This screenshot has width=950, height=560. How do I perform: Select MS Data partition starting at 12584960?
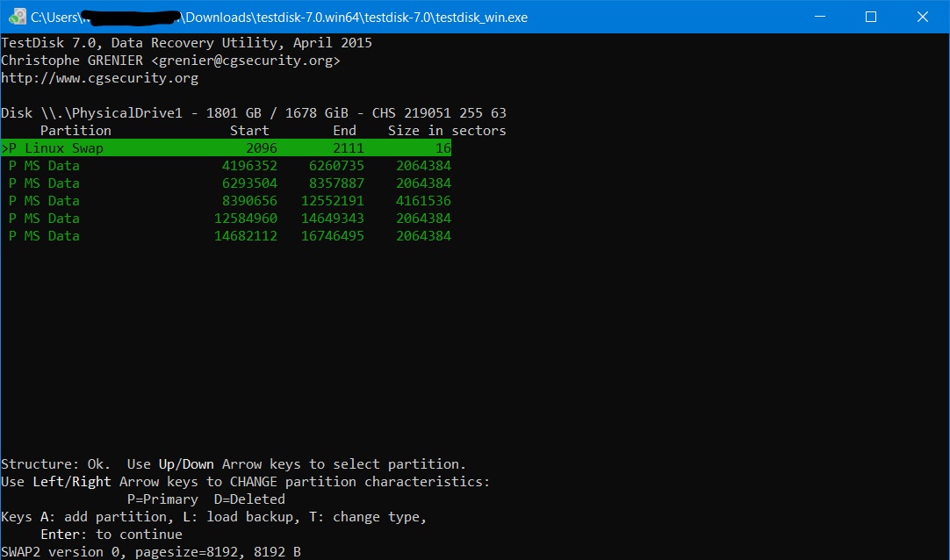(x=230, y=218)
